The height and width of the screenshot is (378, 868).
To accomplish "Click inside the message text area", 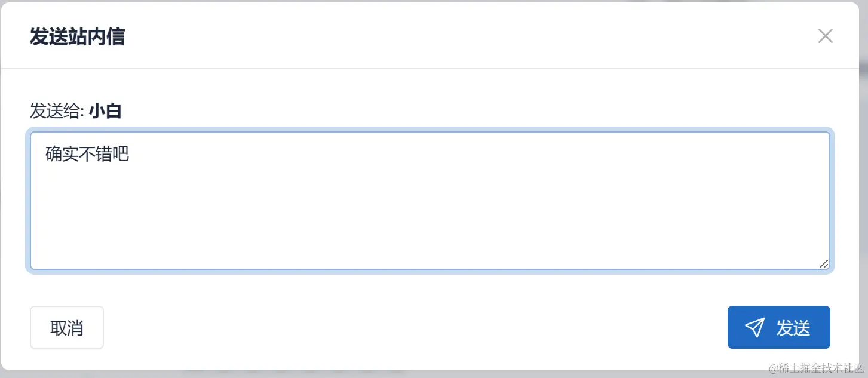I will (428, 200).
